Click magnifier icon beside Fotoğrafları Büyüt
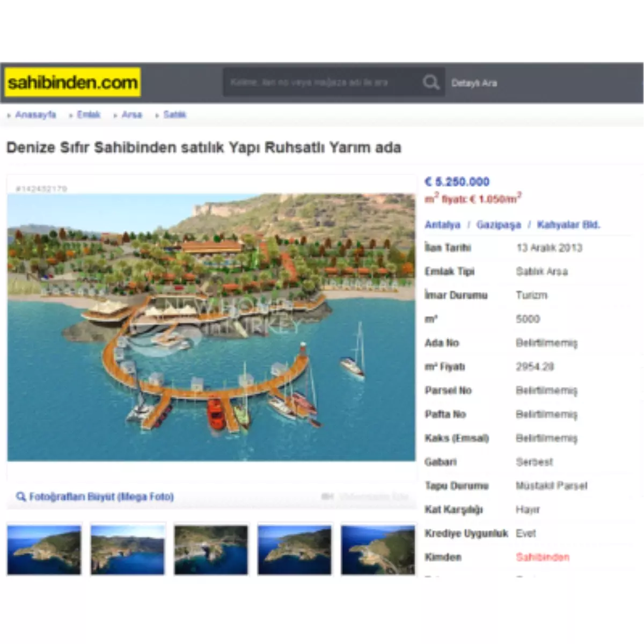Screen dimensions: 644x644 click(x=21, y=497)
